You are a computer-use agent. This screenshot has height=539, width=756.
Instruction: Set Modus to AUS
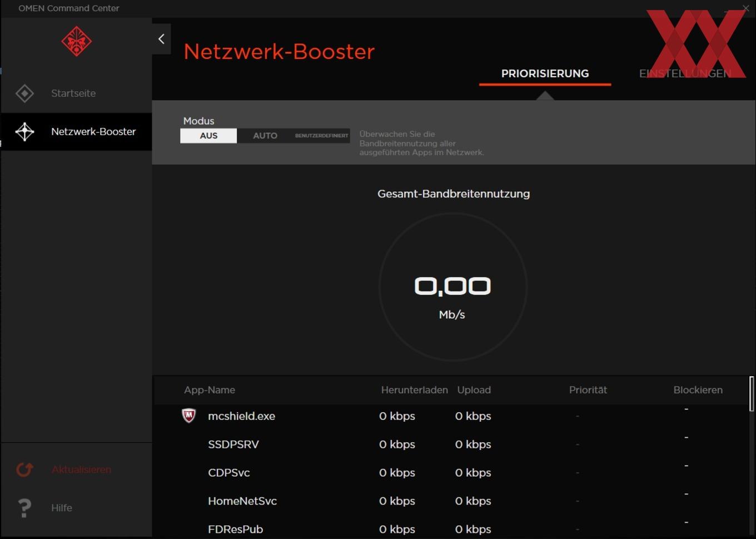208,136
